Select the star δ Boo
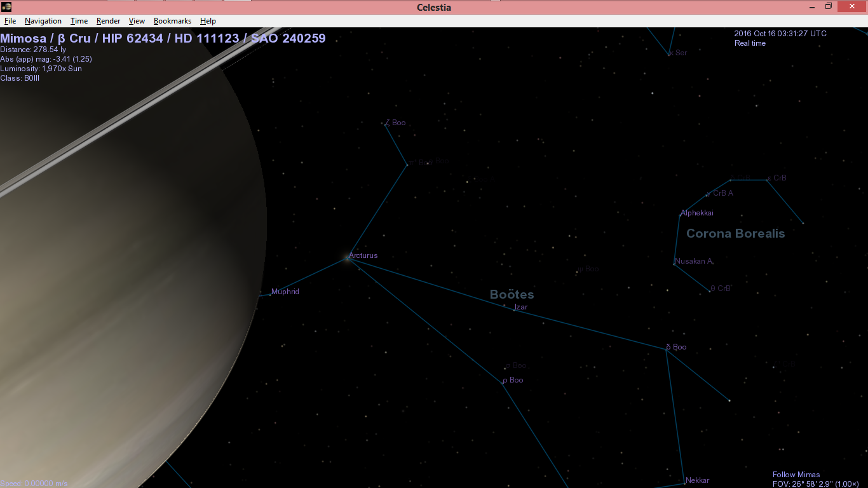Screen dimensions: 868x488 676,347
